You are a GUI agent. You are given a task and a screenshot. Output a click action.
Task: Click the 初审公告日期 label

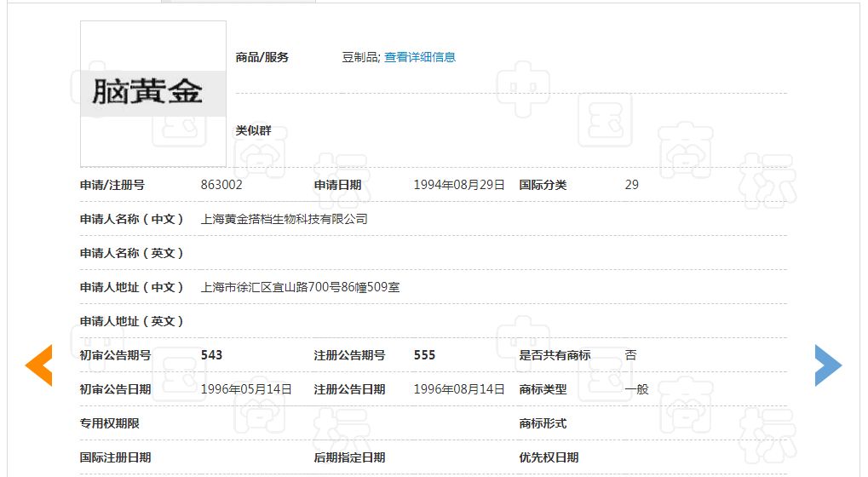[115, 389]
